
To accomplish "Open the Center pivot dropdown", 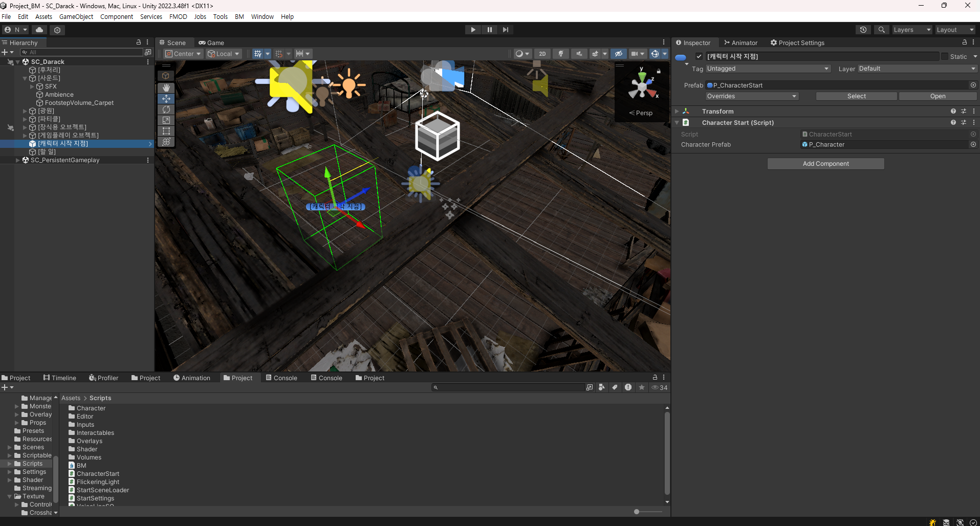I will [x=183, y=54].
